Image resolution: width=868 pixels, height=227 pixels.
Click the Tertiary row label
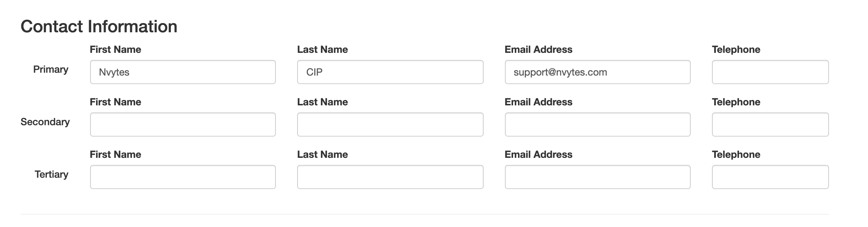tap(51, 174)
